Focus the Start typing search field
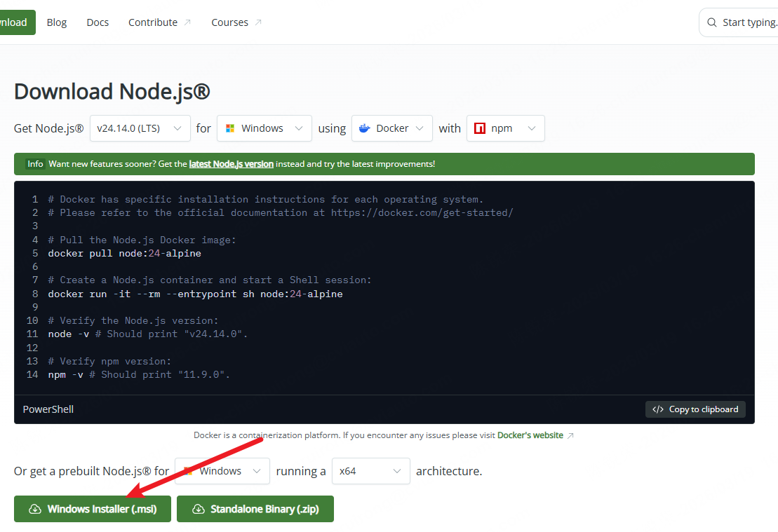The width and height of the screenshot is (778, 532). (739, 22)
